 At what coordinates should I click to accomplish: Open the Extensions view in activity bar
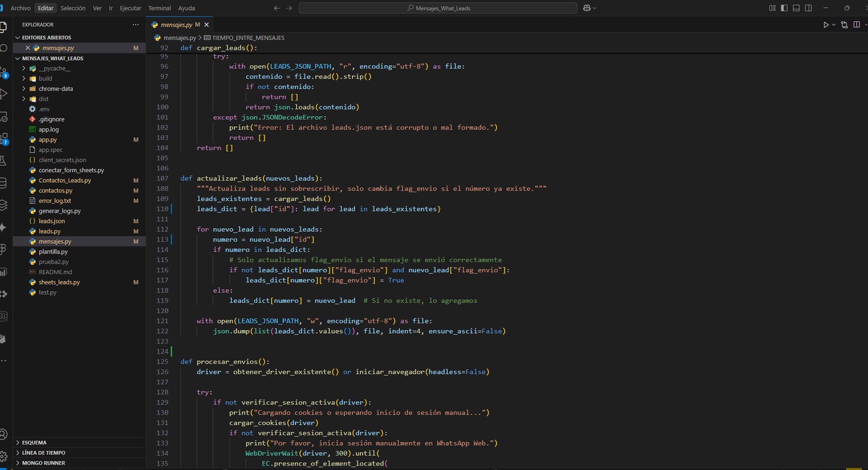3,139
